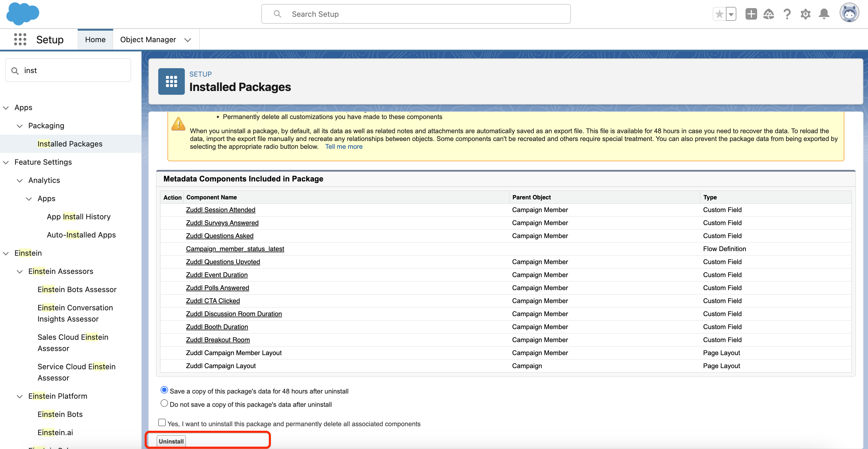The width and height of the screenshot is (868, 449).
Task: Open Trailhead guidance center icon
Action: tap(769, 14)
